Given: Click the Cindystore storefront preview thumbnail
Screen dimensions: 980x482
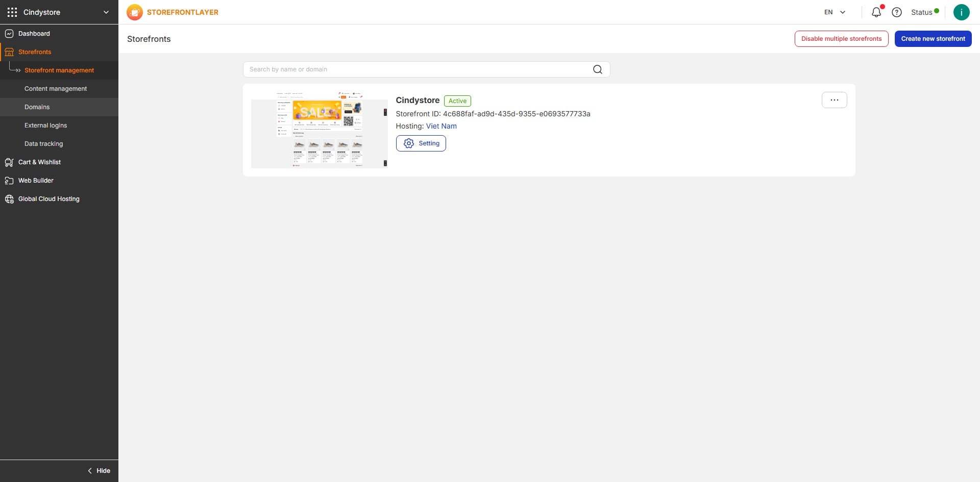Looking at the screenshot, I should point(319,129).
